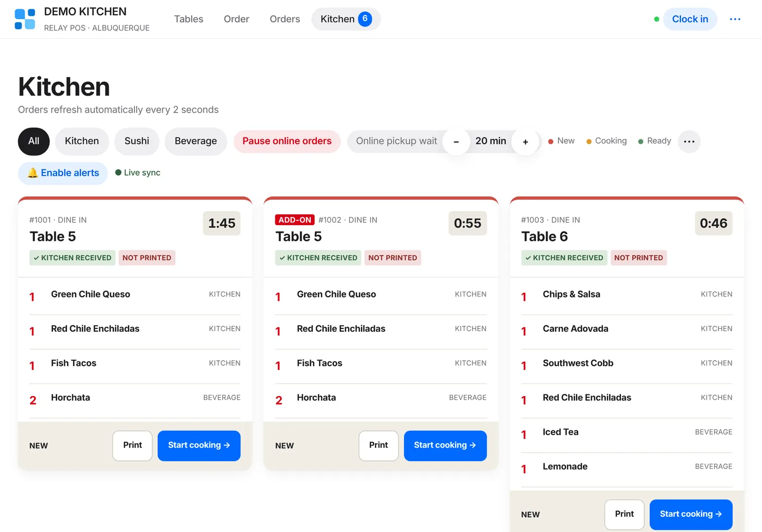Click Kitchen Received badge on order #1001

click(72, 258)
